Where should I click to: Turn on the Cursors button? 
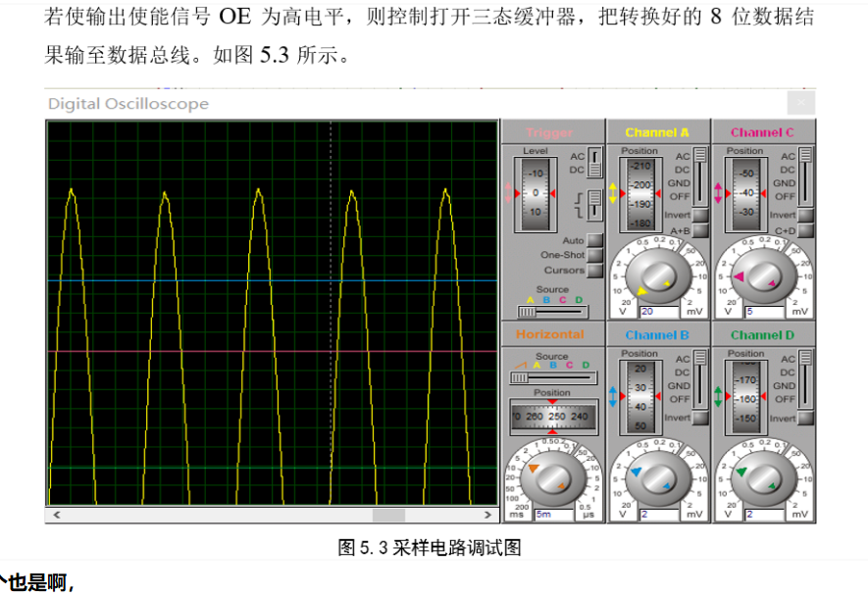click(x=594, y=270)
